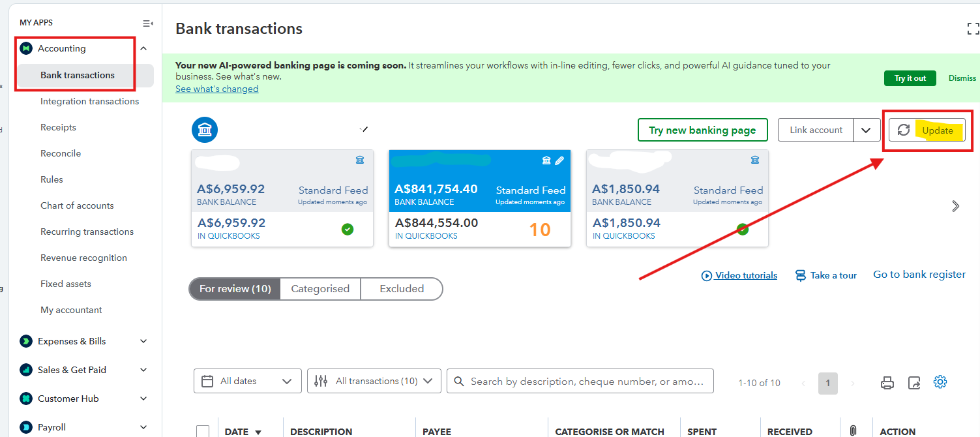Click the print icon above the transactions table
Screen dimensions: 980x437
(x=887, y=383)
